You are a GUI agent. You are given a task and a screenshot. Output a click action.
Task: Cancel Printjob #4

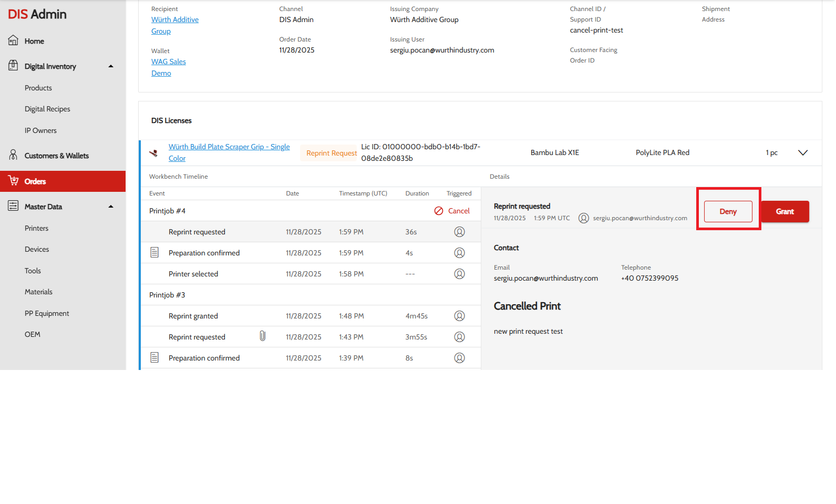[x=452, y=211]
